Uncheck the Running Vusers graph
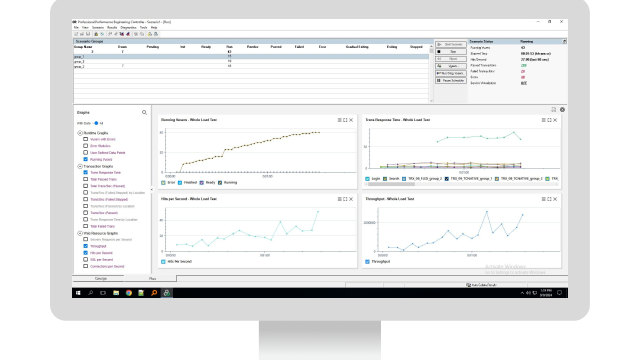The image size is (640, 360). (x=85, y=159)
